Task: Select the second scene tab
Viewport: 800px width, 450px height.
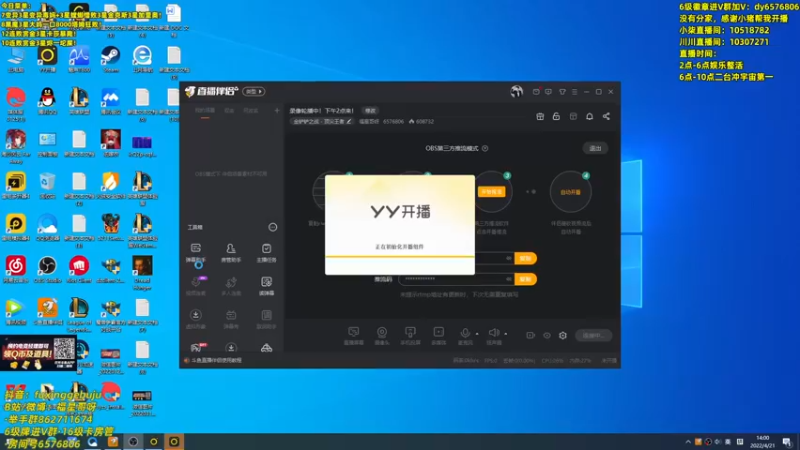Action: (230, 110)
